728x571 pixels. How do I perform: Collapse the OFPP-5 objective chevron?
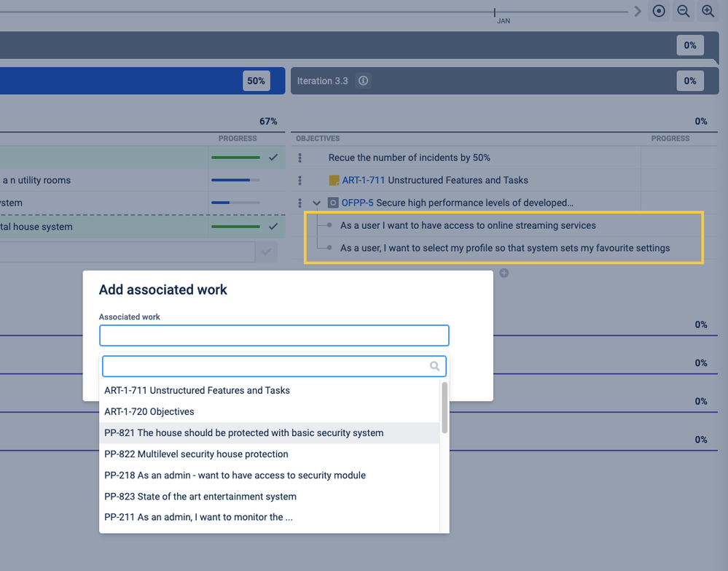317,203
